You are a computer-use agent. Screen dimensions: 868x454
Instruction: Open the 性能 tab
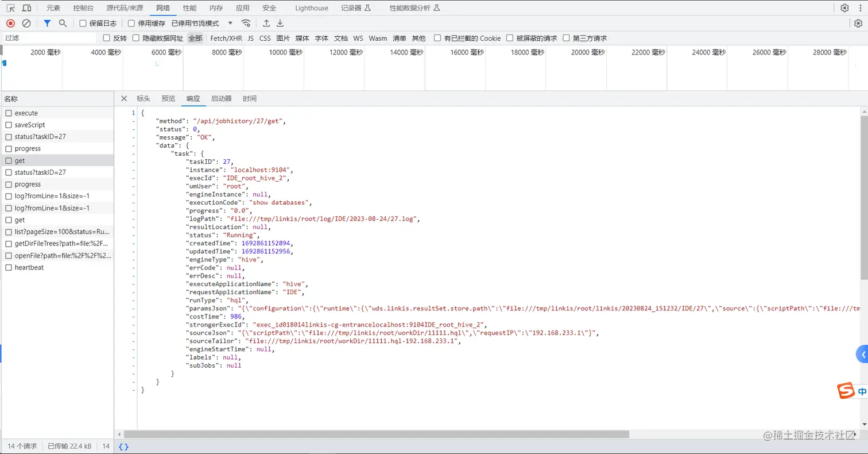(189, 8)
